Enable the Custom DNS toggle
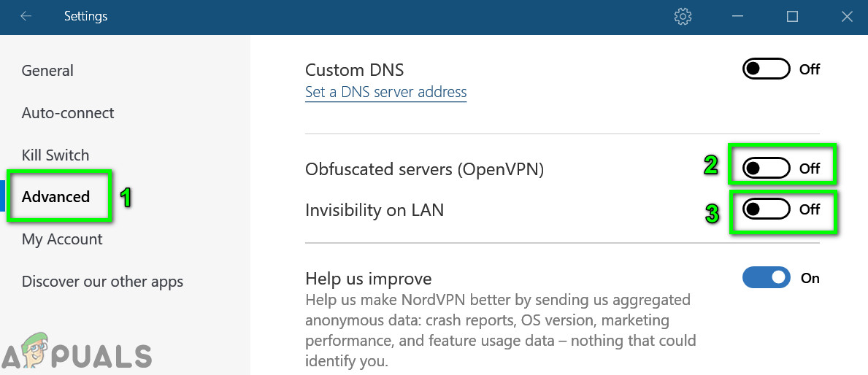The height and width of the screenshot is (375, 868). [766, 69]
